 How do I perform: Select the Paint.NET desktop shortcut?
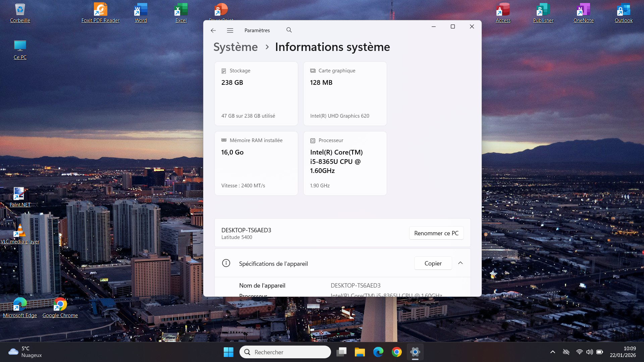(x=20, y=198)
